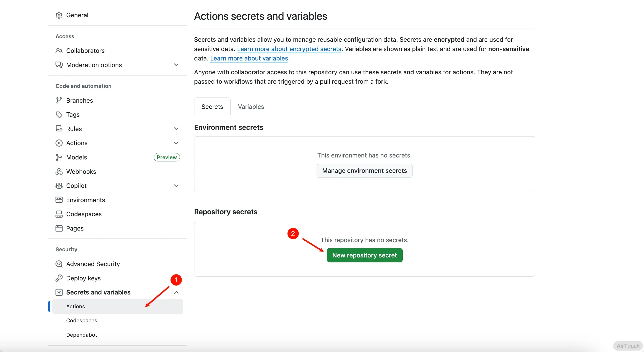Click Manage environment secrets button
Viewport: 644px width, 352px height.
point(364,171)
